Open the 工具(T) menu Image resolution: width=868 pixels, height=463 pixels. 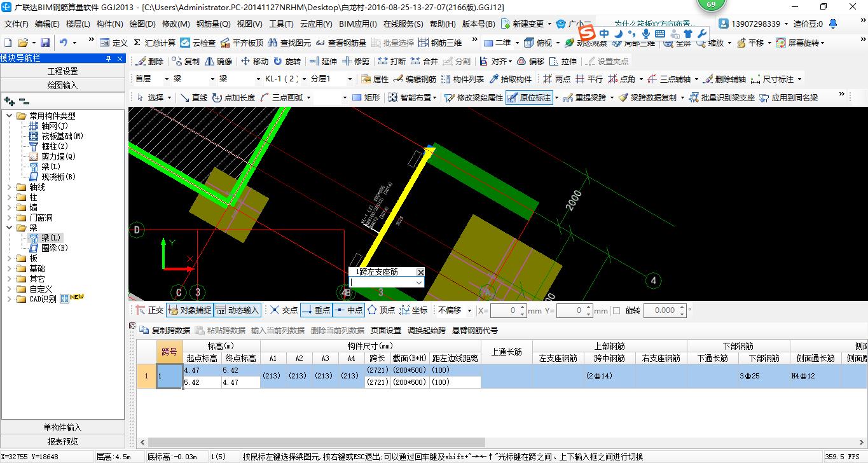281,24
